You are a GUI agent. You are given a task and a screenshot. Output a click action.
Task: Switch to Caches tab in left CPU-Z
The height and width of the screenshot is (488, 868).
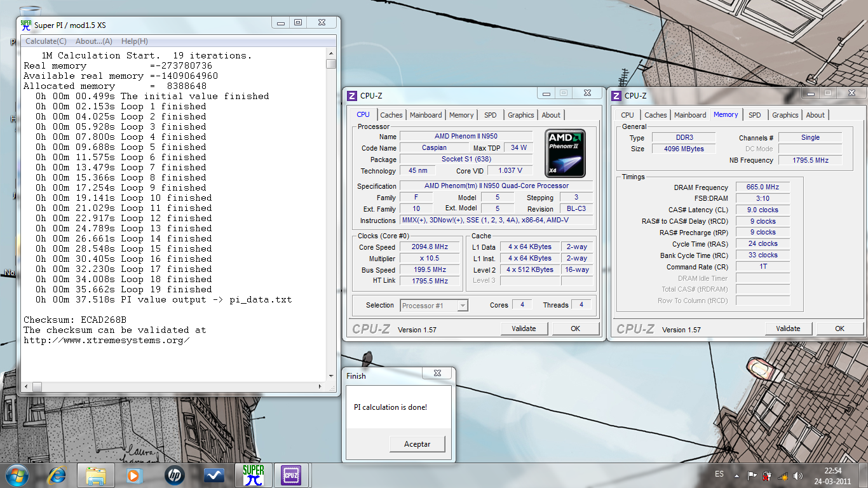(391, 115)
